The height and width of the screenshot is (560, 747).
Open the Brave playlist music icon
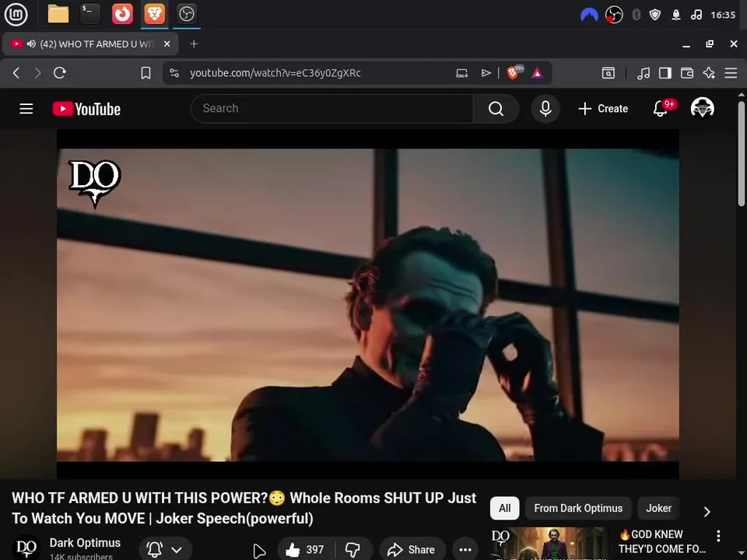644,73
